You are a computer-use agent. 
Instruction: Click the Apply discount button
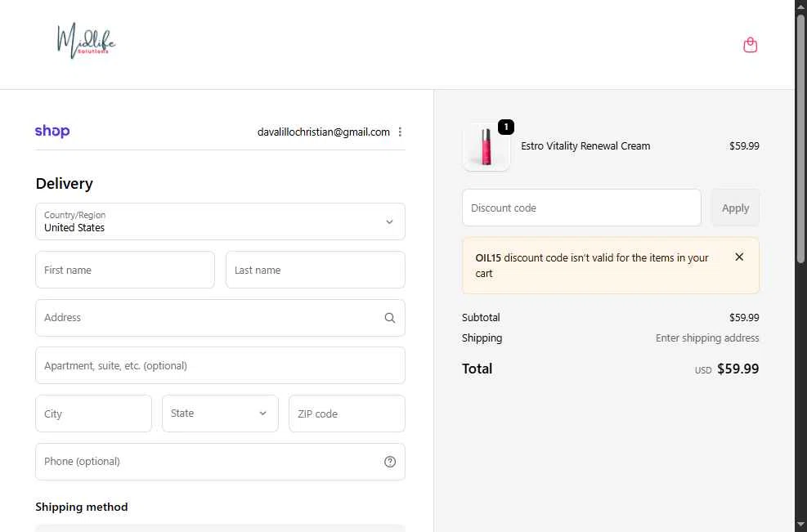[735, 208]
